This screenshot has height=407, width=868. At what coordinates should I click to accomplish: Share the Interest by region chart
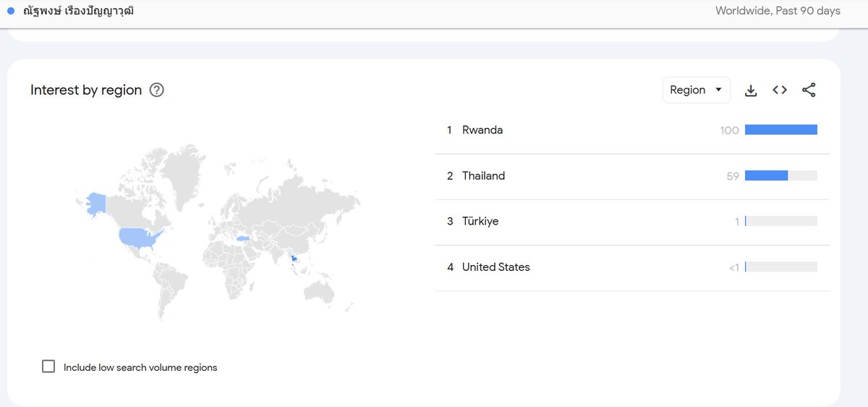coord(809,90)
